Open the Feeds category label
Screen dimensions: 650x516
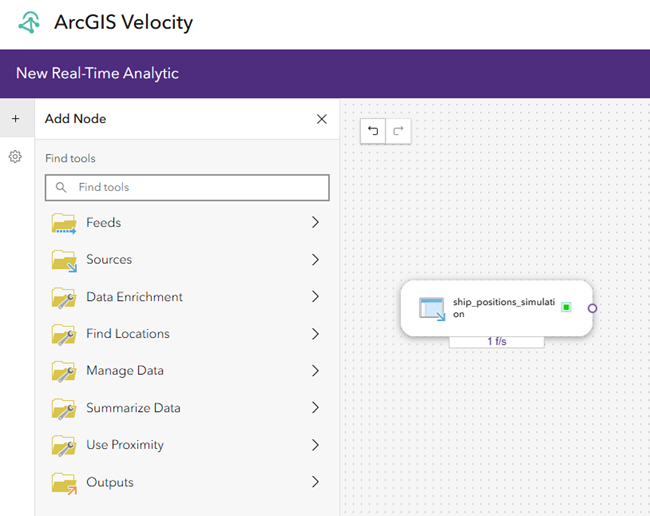(x=104, y=223)
